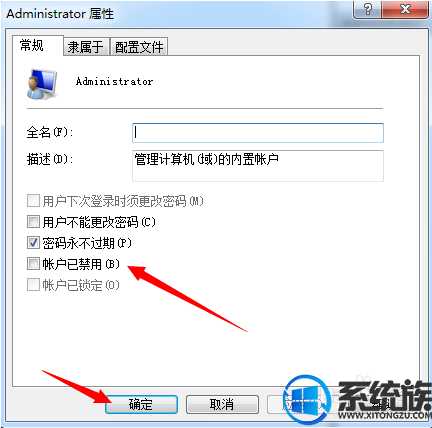The height and width of the screenshot is (428, 432).
Task: Click the Administrator name label beside the icon
Action: (x=114, y=81)
